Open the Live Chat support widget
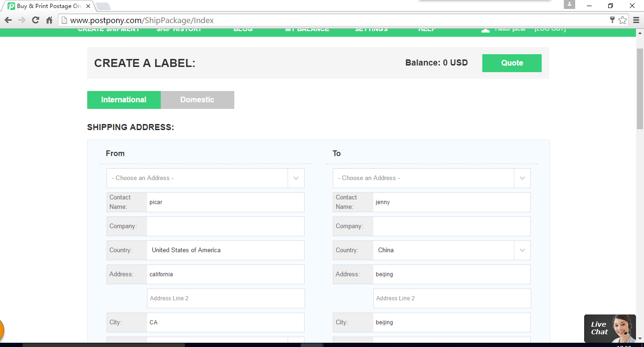The image size is (644, 347). click(610, 328)
